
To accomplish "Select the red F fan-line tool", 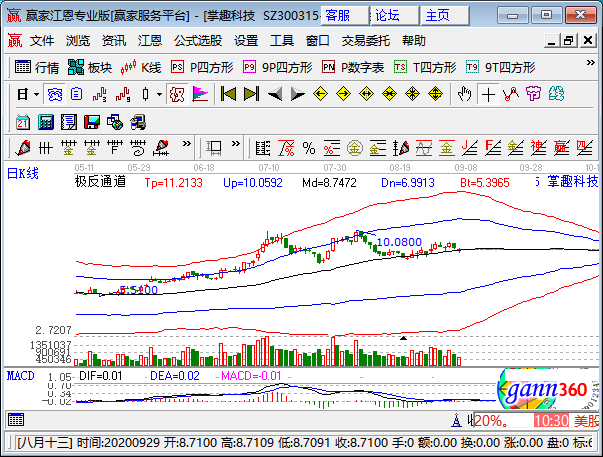I will click(x=493, y=148).
